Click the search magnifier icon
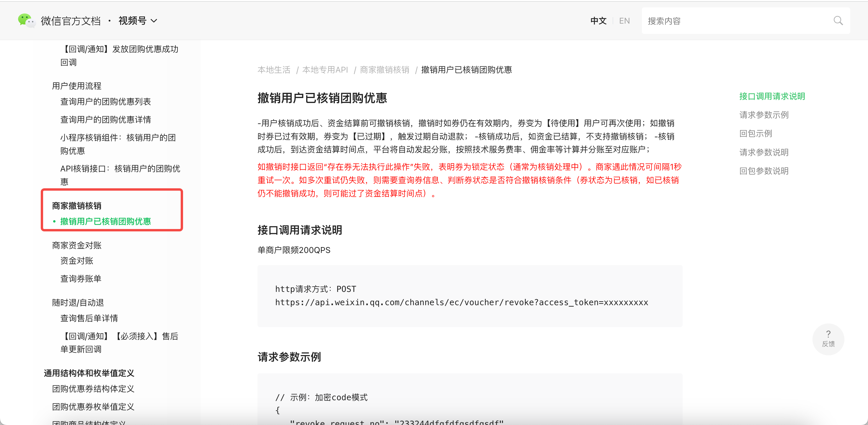This screenshot has height=425, width=868. [838, 21]
